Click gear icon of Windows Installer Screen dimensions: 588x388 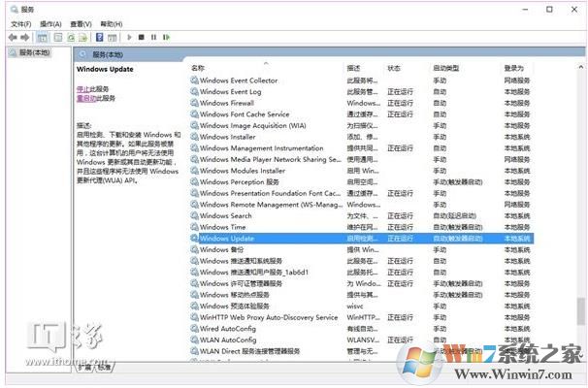click(194, 137)
